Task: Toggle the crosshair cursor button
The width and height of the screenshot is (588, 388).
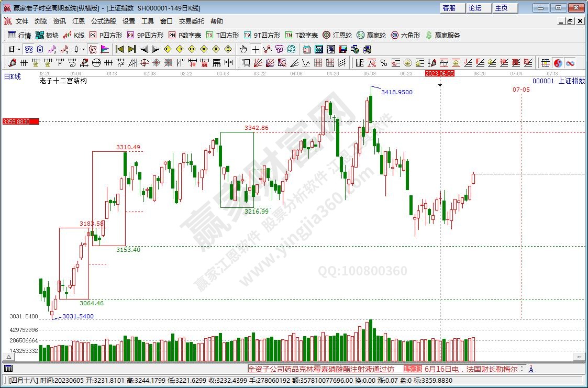Action: coord(256,49)
